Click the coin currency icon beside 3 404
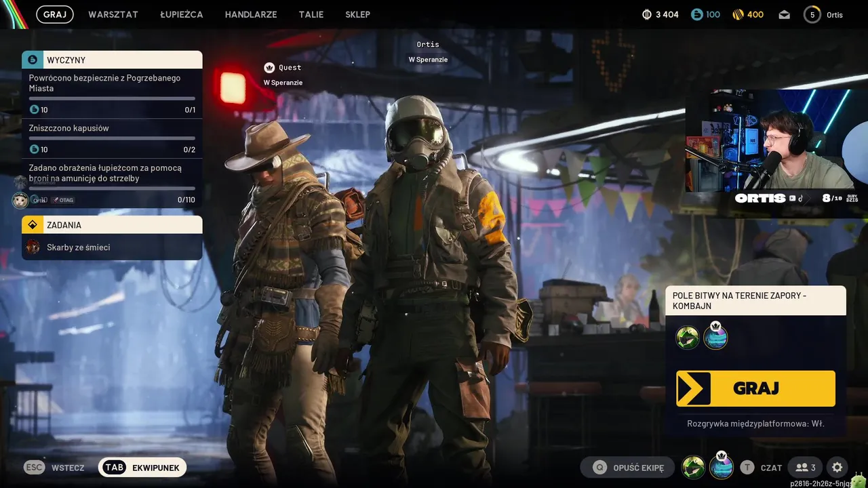868x488 pixels. click(x=646, y=14)
